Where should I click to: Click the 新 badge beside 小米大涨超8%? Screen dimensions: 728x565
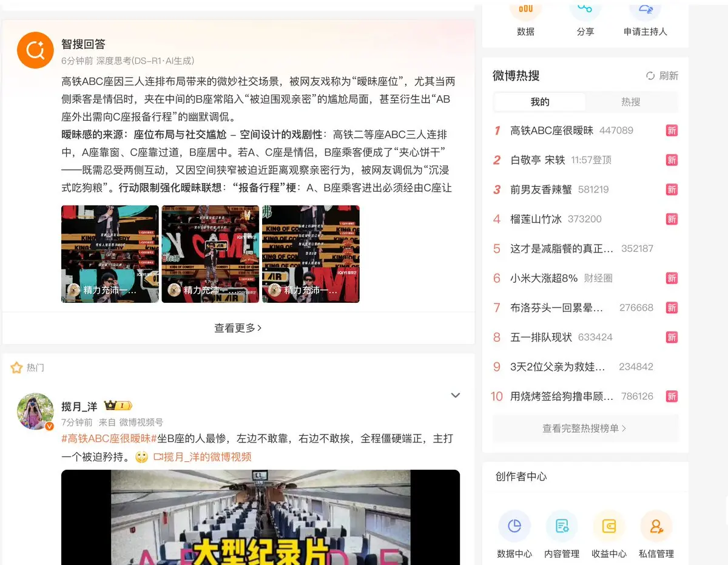[672, 278]
